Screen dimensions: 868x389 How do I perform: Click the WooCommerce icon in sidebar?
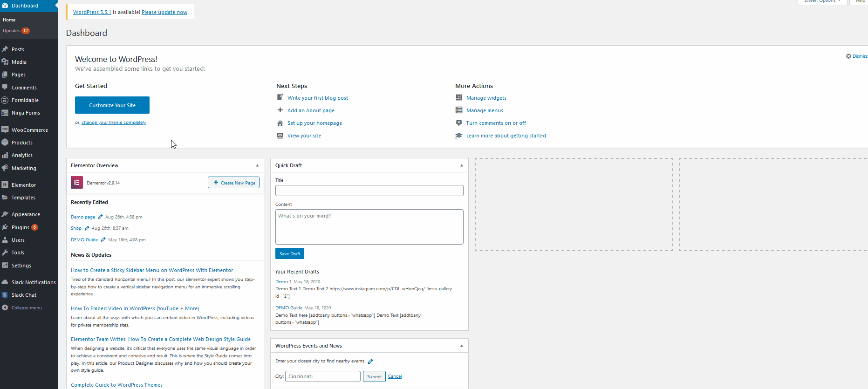click(x=5, y=130)
